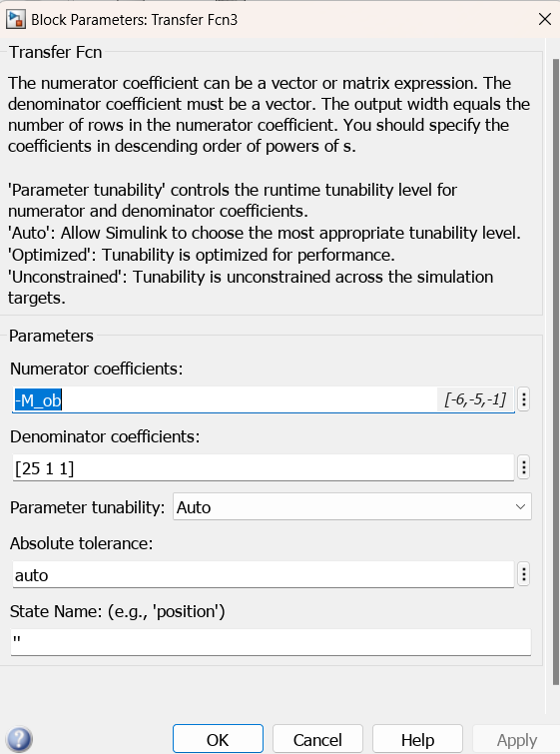Click the Simulink block icon in title bar
560x754 pixels.
click(x=15, y=20)
